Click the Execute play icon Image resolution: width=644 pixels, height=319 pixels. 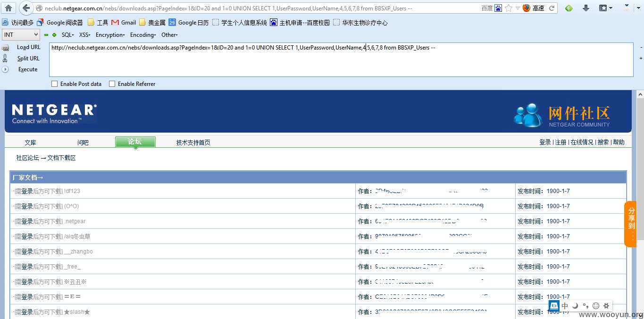pos(5,69)
